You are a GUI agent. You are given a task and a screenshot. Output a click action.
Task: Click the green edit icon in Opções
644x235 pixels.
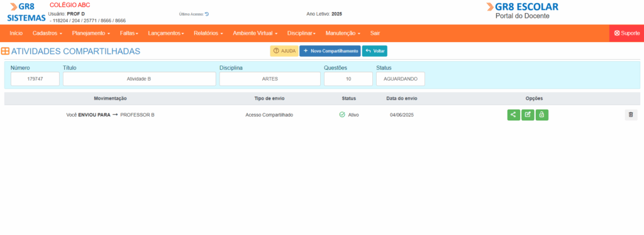coord(528,115)
